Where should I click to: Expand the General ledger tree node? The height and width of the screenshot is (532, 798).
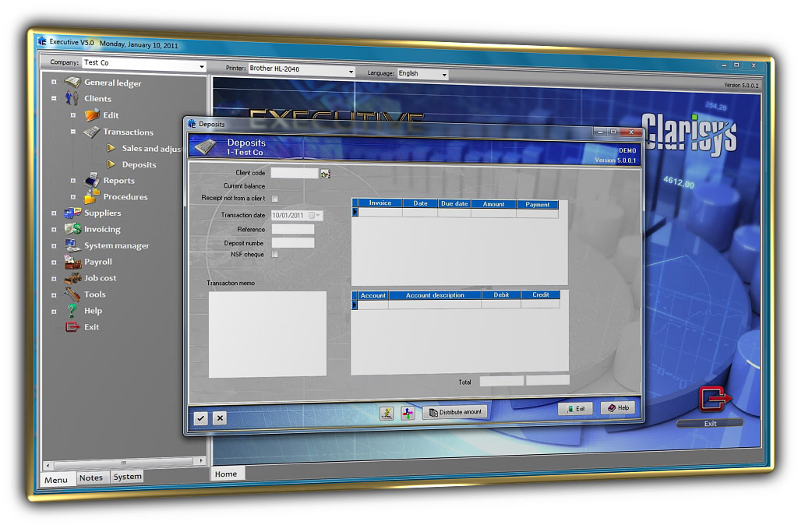point(54,81)
